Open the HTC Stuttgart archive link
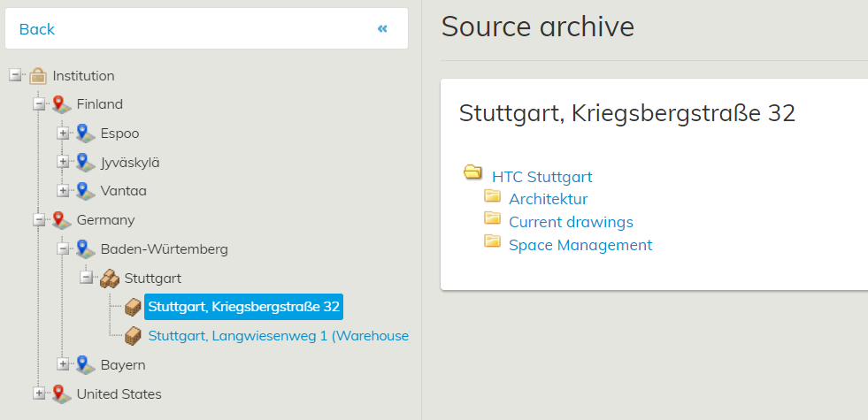 point(542,177)
